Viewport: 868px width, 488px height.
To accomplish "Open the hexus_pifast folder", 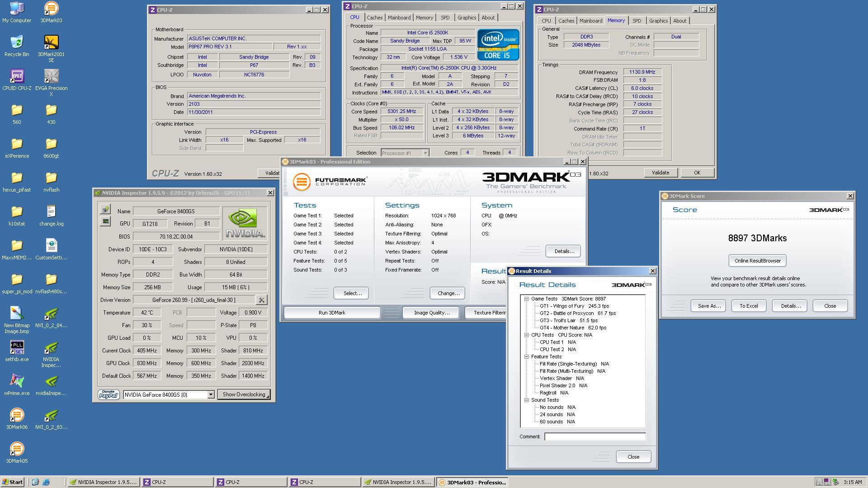I will click(17, 182).
